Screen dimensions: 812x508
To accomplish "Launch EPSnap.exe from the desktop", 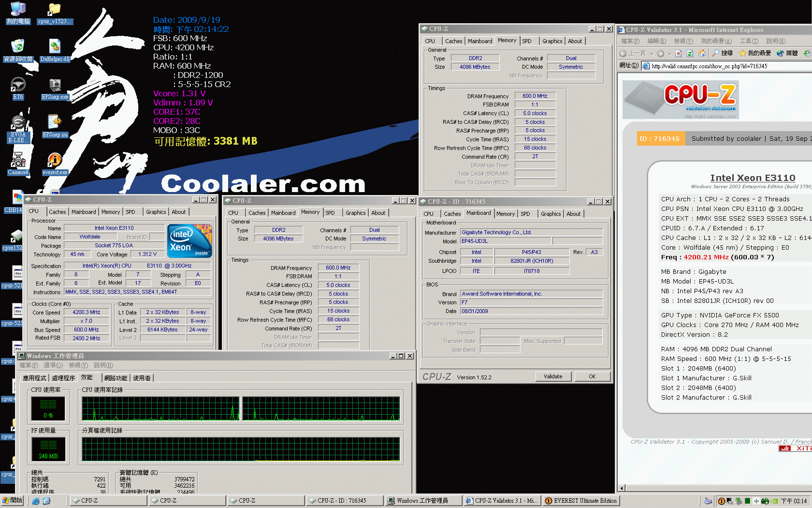I will [x=55, y=88].
